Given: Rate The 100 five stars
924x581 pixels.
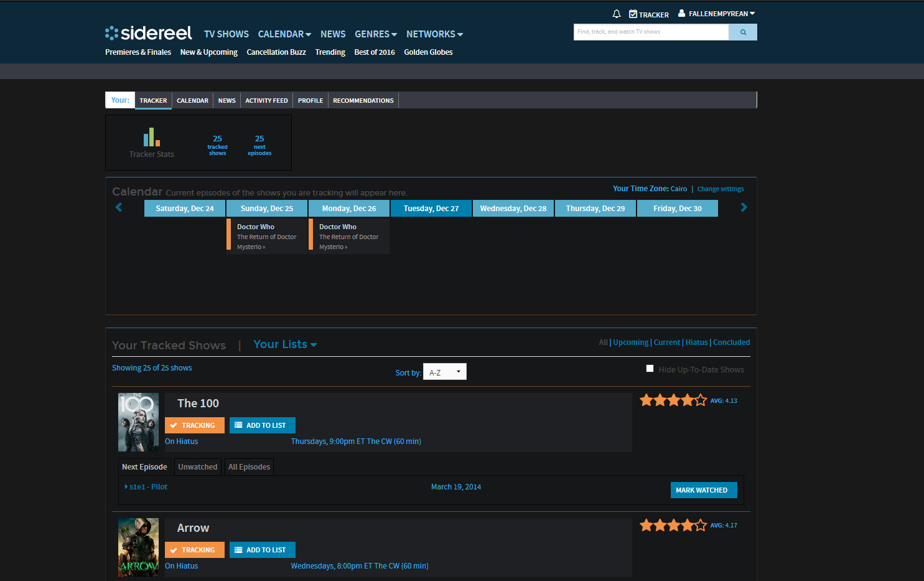Looking at the screenshot, I should 701,400.
